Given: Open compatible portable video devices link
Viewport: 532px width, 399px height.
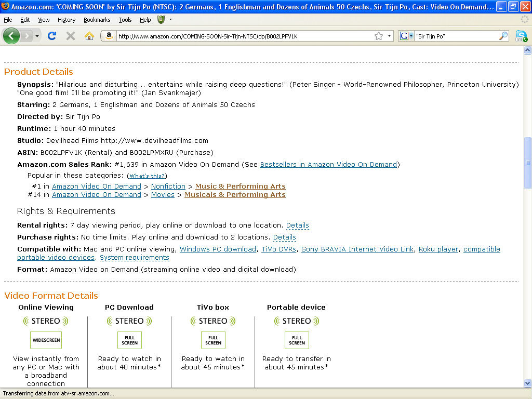Looking at the screenshot, I should (x=482, y=249).
